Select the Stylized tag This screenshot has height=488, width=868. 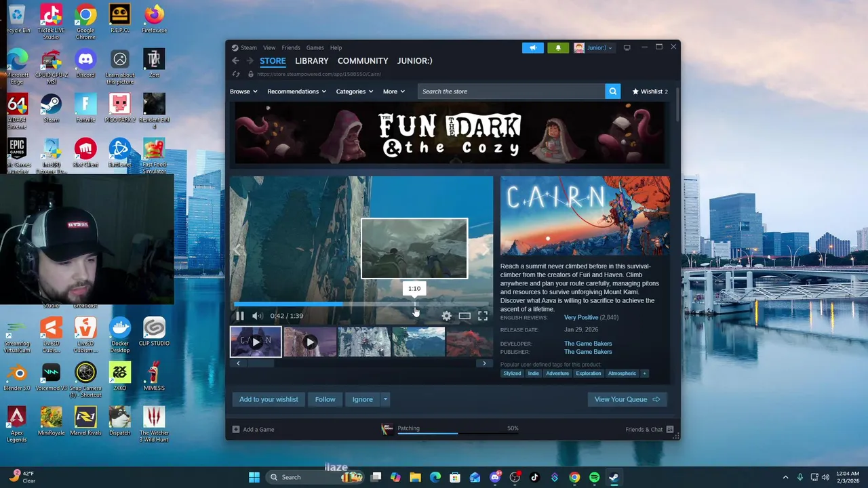point(512,373)
